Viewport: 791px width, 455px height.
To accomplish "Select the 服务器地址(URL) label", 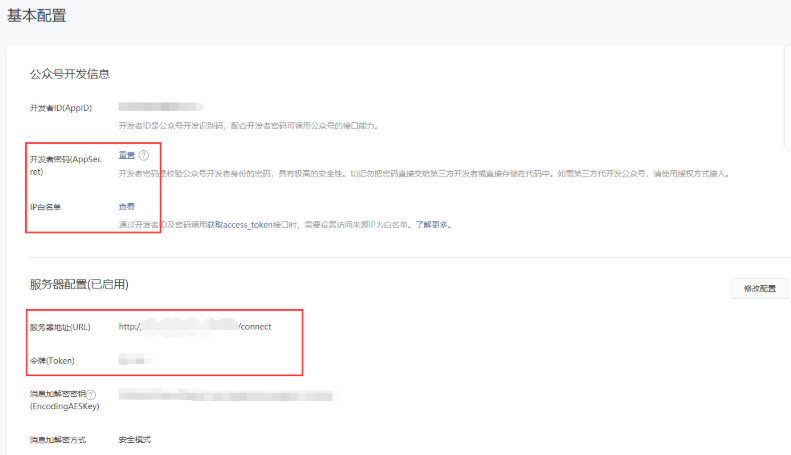I will tap(60, 327).
